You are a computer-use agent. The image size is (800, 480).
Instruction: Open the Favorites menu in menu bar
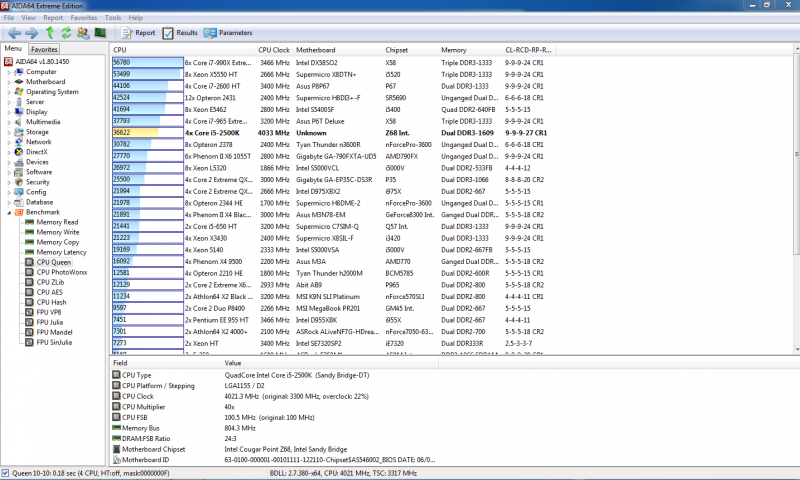[x=83, y=18]
